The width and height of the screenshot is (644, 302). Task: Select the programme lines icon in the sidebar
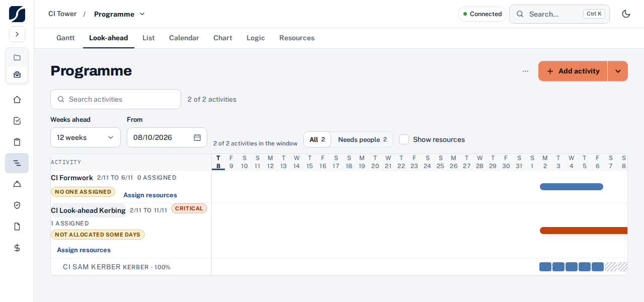click(17, 163)
